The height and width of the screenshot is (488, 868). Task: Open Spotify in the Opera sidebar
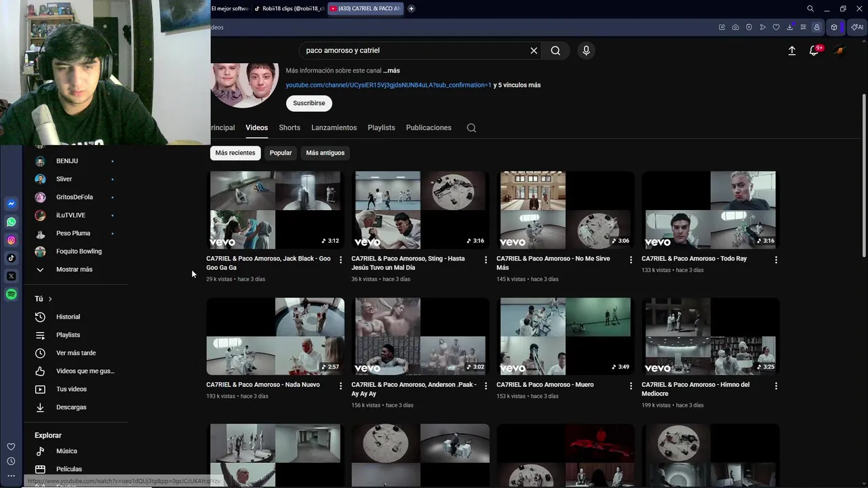point(11,294)
